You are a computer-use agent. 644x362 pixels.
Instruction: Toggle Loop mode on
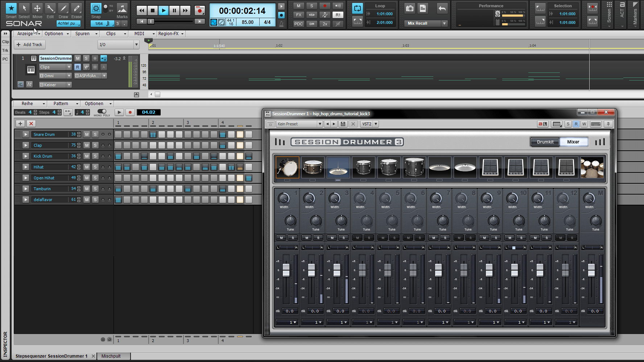pos(357,8)
